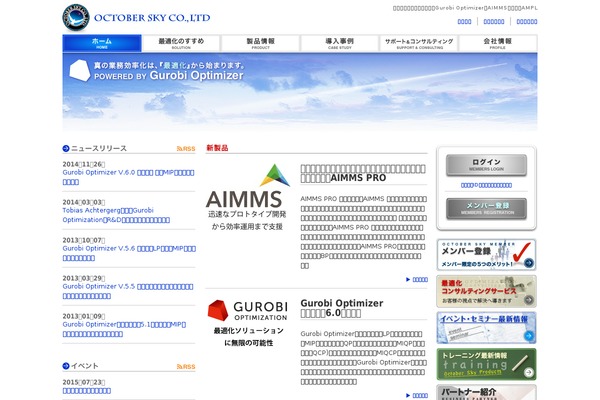
Task: Open the Gurobi Optimizer 6.0 product heading
Action: (x=342, y=308)
